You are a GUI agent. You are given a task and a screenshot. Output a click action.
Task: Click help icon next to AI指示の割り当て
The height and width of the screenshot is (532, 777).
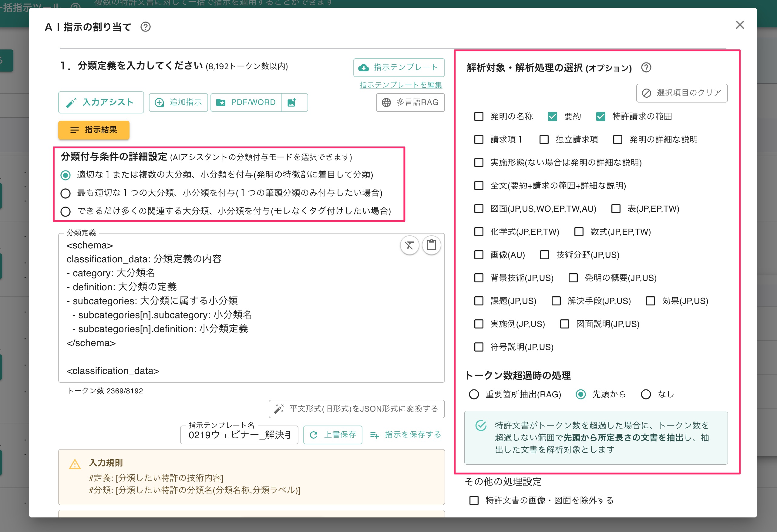(146, 27)
